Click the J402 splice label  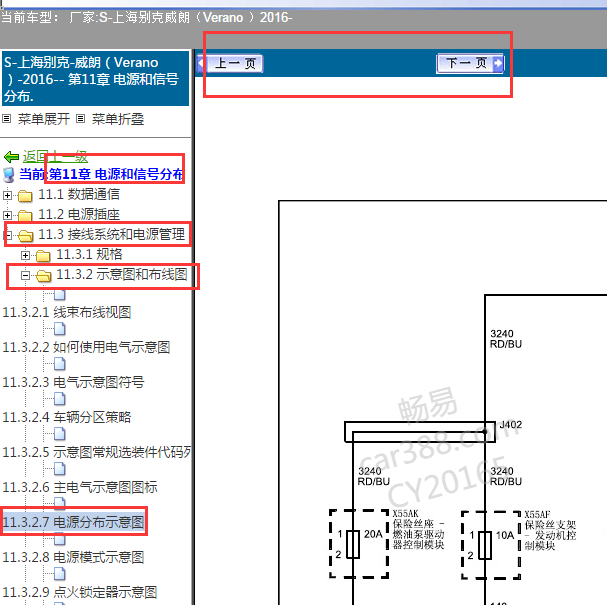pos(511,425)
